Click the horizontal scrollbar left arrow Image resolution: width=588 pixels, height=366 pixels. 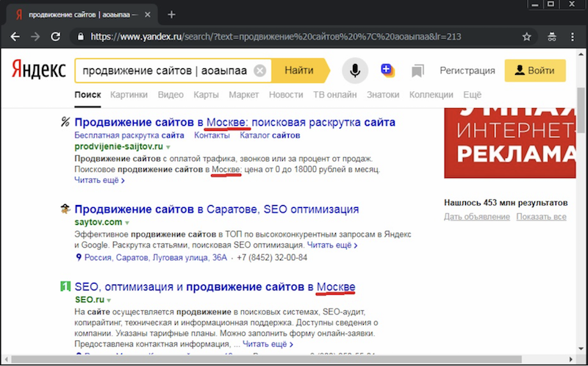tap(6, 359)
